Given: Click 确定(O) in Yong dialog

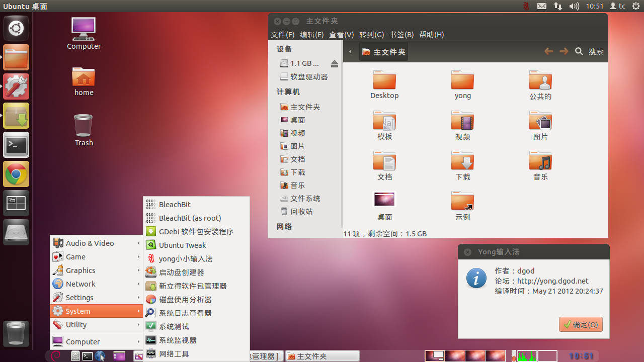Looking at the screenshot, I should [x=581, y=324].
